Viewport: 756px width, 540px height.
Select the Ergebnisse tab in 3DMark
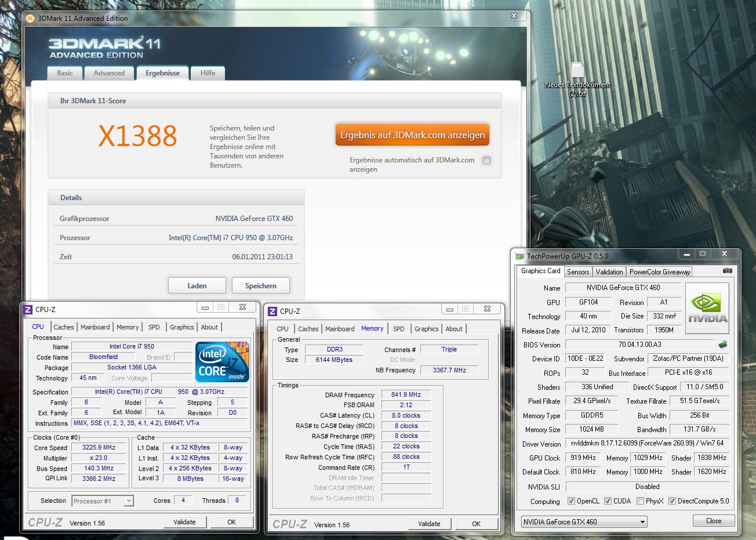pos(162,73)
